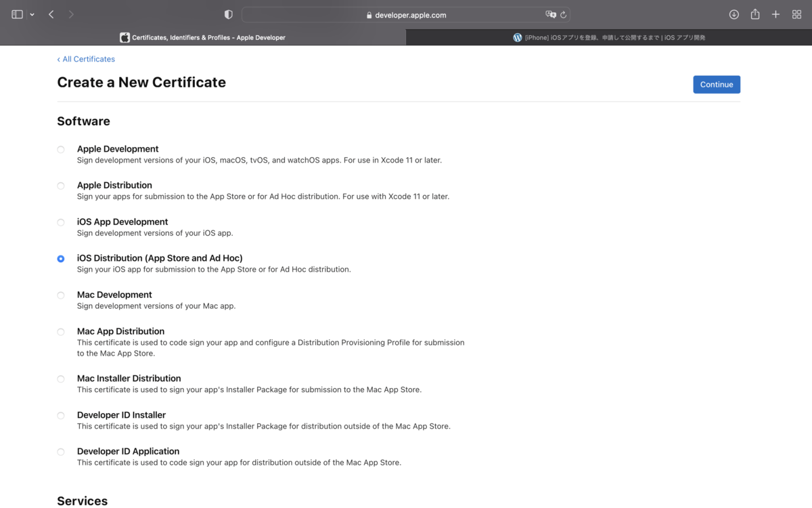
Task: Reload the page with the refresh icon
Action: tap(563, 14)
